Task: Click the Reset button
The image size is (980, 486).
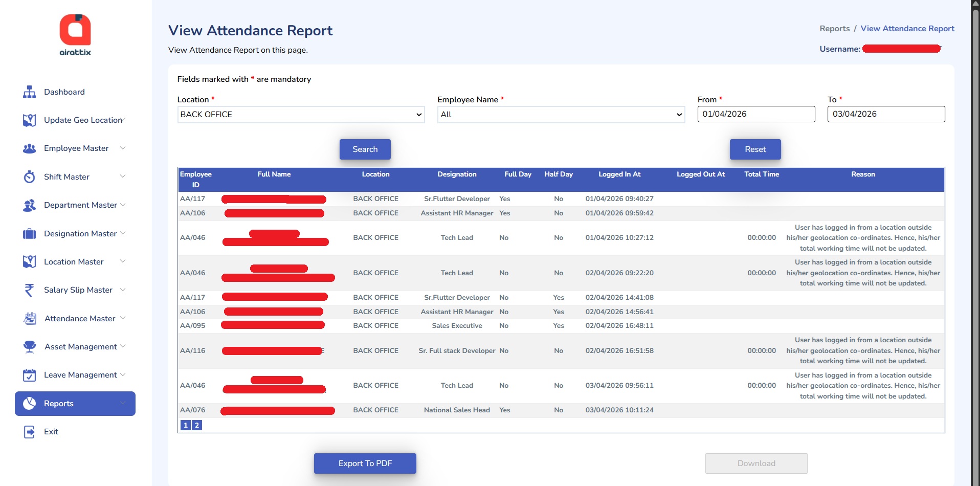Action: pos(755,149)
